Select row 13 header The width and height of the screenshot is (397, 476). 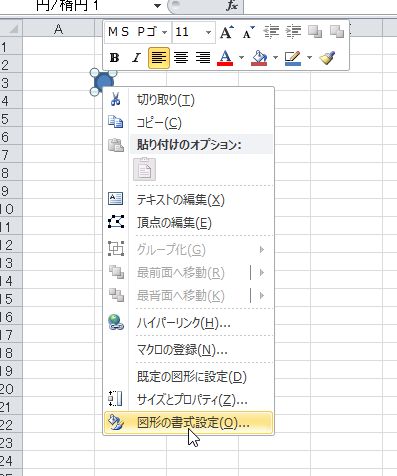(11, 263)
